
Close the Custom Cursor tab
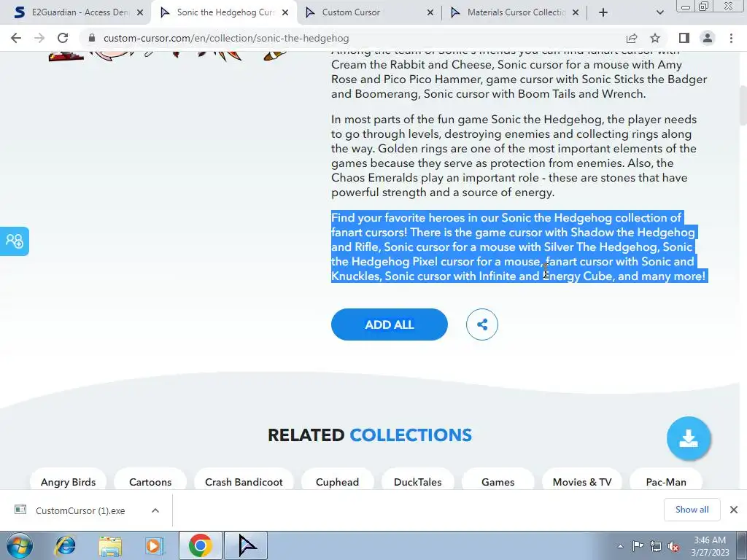tap(430, 13)
